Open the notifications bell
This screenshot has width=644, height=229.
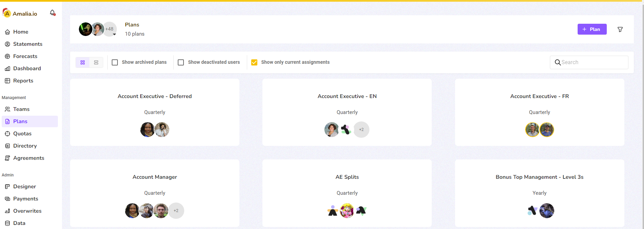click(52, 13)
